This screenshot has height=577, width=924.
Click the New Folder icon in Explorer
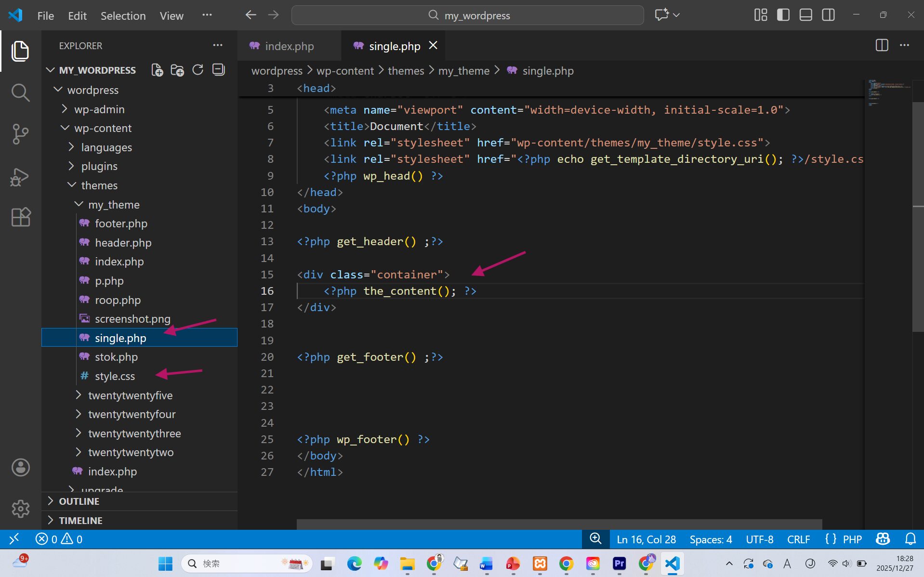click(x=177, y=70)
